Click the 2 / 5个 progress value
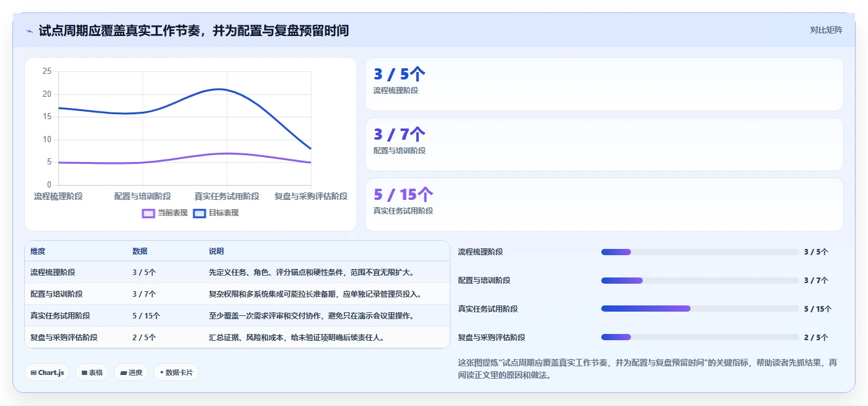Screen dimensions: 868x406 816,338
